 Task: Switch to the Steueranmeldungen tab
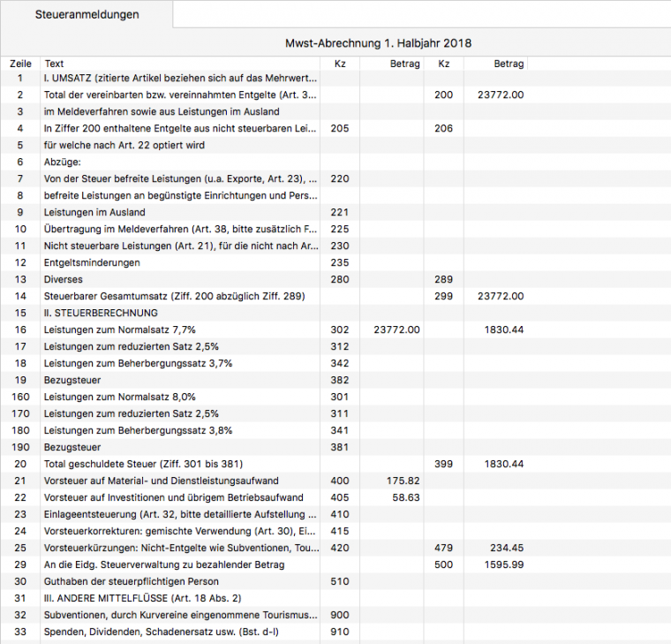[87, 14]
